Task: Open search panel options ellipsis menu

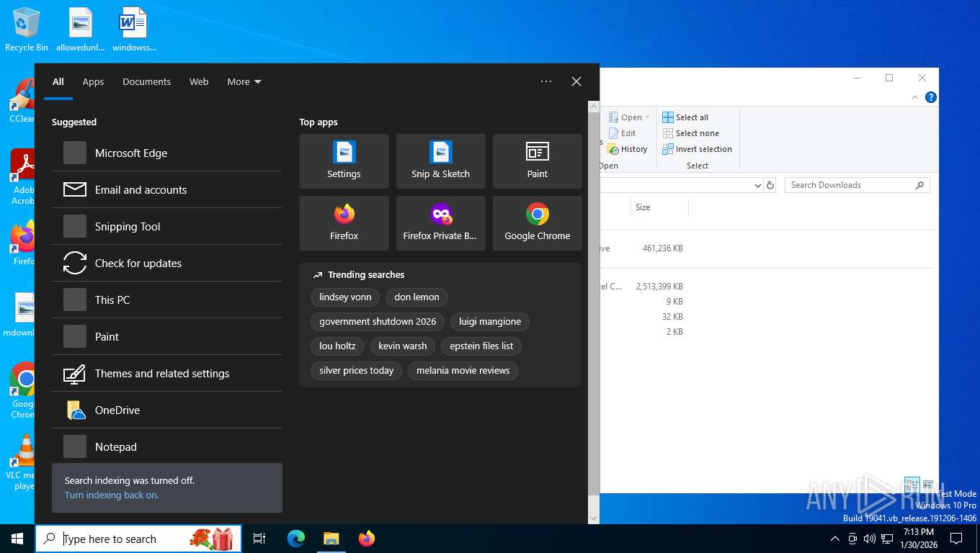Action: [546, 81]
